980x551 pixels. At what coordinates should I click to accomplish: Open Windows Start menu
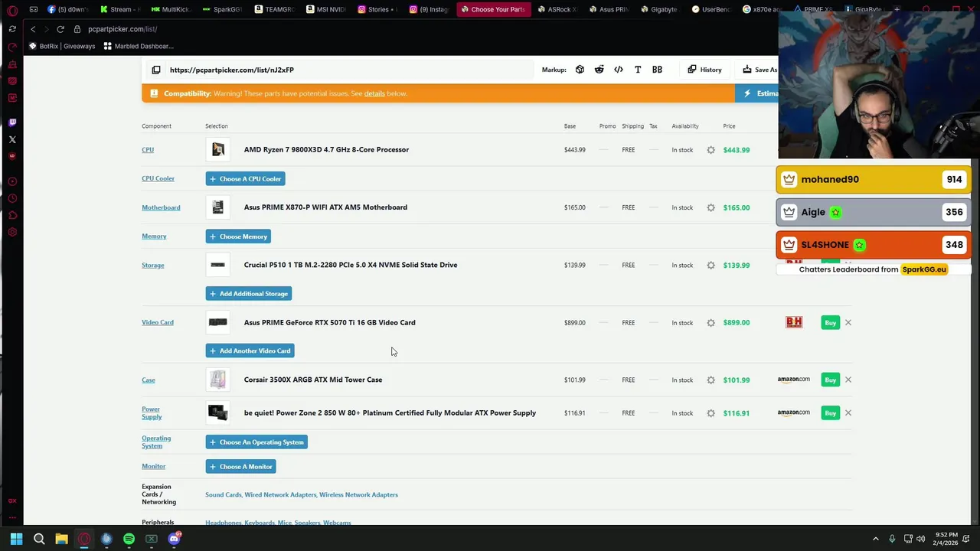(x=16, y=539)
